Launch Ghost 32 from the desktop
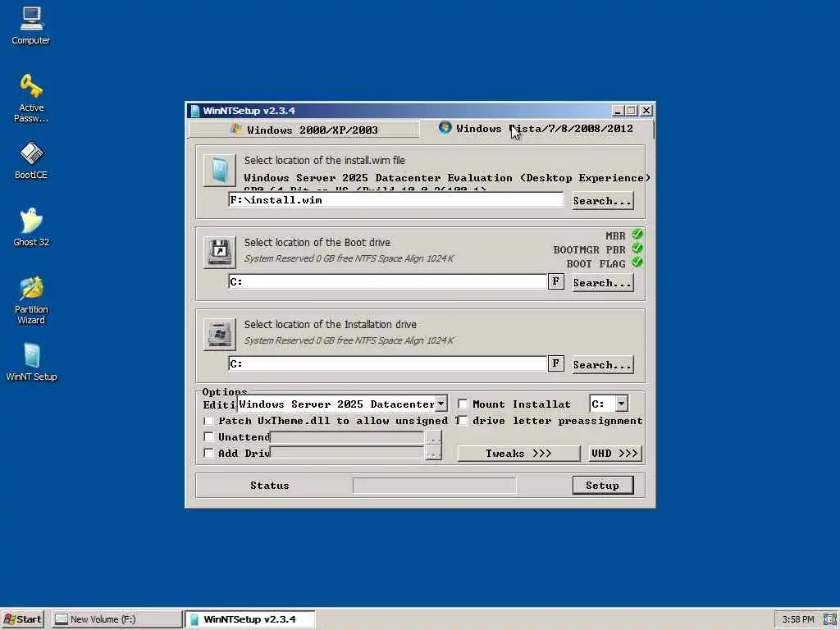840x630 pixels. click(31, 227)
